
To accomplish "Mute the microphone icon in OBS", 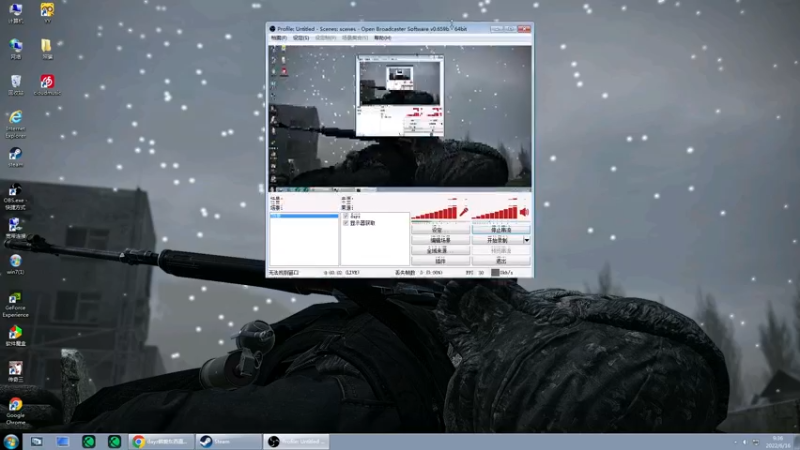I will [464, 212].
